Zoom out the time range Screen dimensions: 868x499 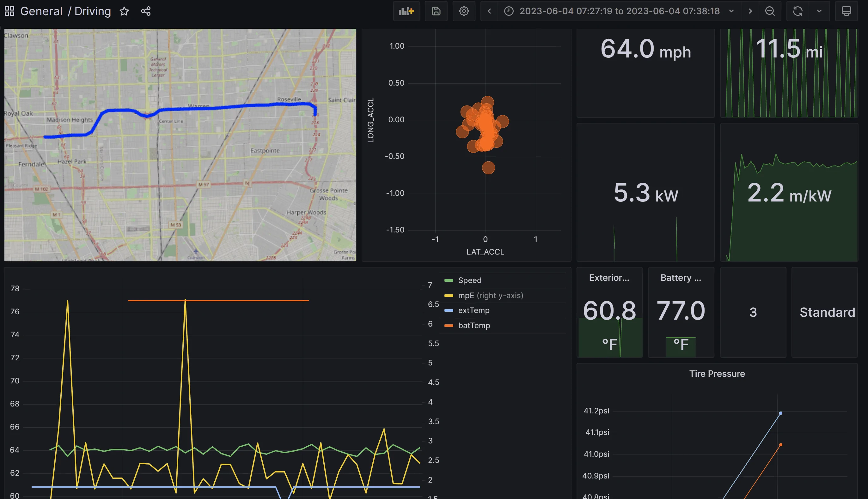(x=770, y=11)
